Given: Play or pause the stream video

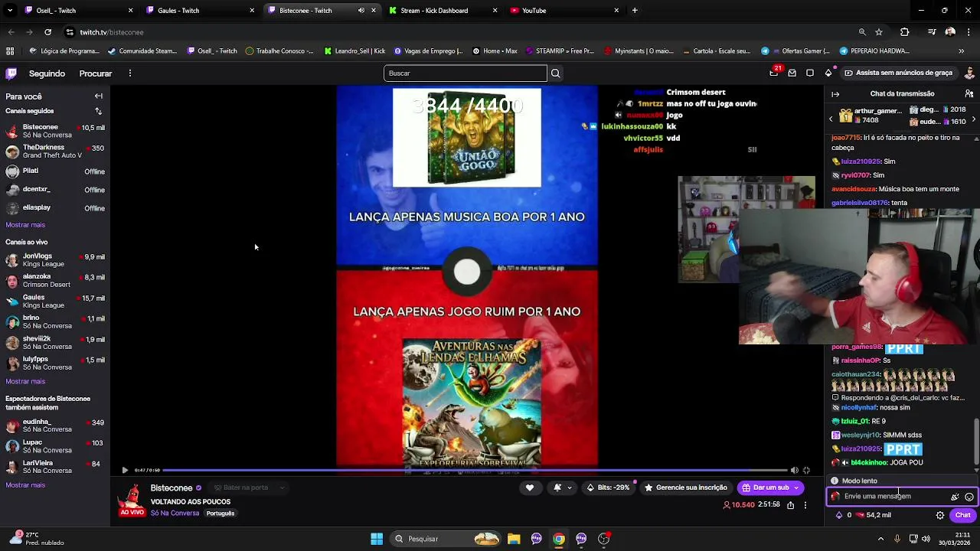Looking at the screenshot, I should (x=125, y=471).
